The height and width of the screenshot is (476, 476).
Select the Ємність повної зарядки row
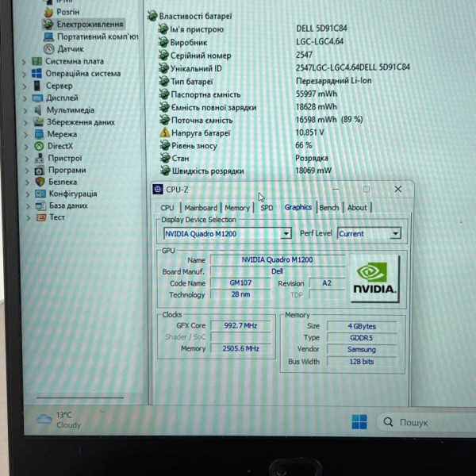coord(248,107)
